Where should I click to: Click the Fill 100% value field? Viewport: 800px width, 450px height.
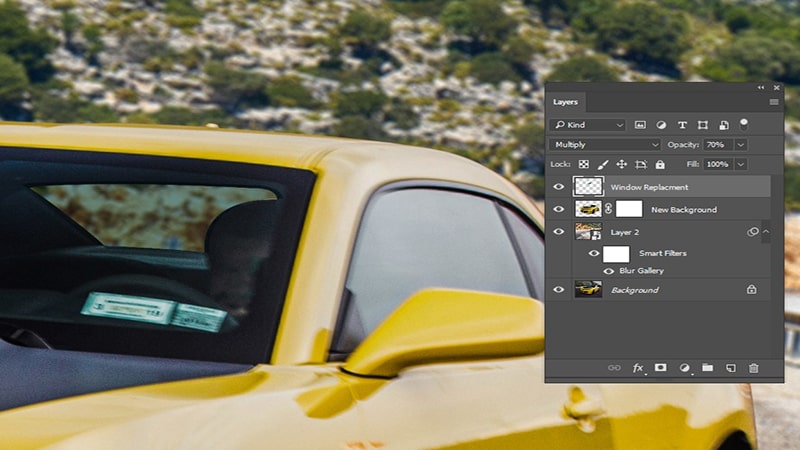pyautogui.click(x=718, y=164)
